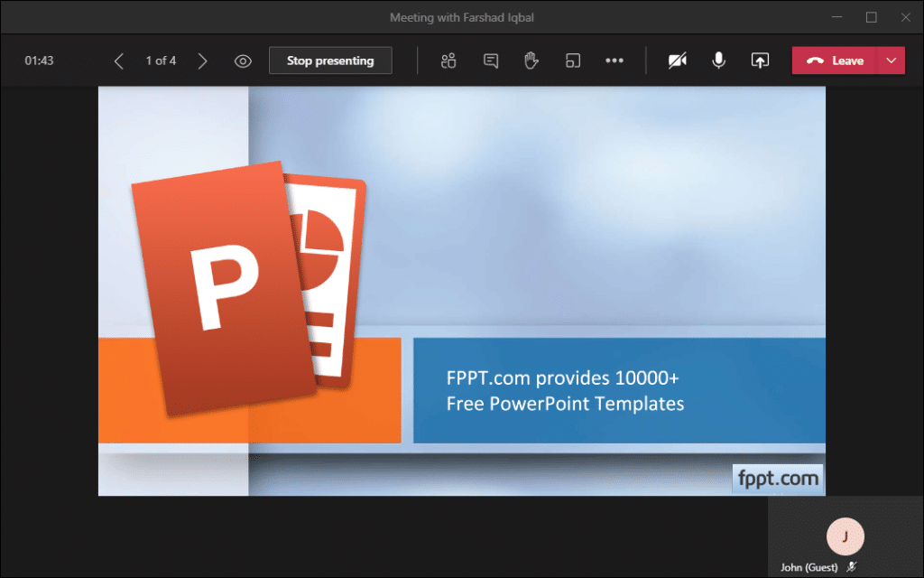Open the meeting chat
924x578 pixels.
click(x=490, y=61)
